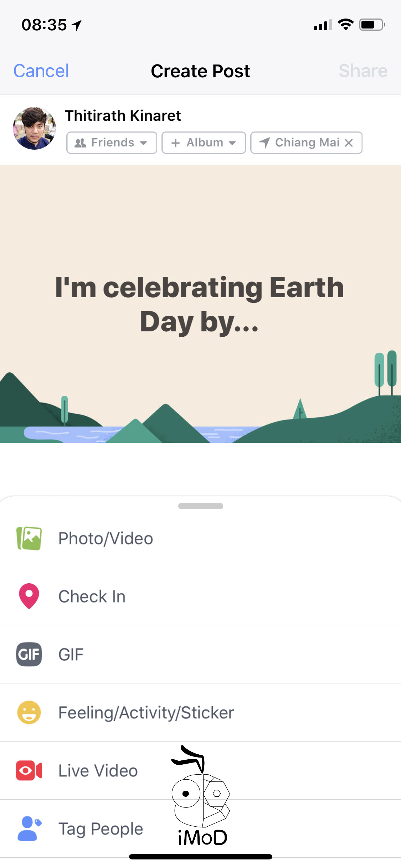Screen dimensions: 401x868
Task: Select Feeling/Activity/Sticker option
Action: click(x=146, y=712)
